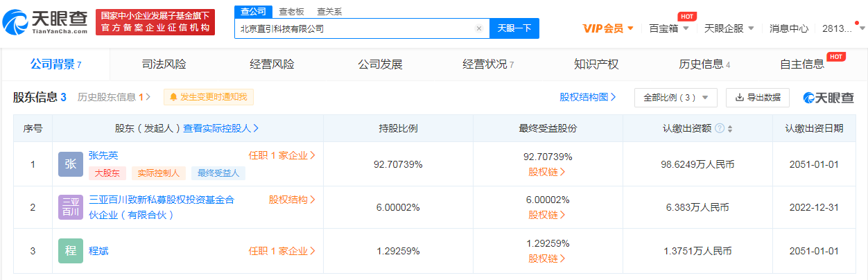The width and height of the screenshot is (868, 280).
Task: Open the 全部比例 (3) filter dropdown
Action: pyautogui.click(x=675, y=98)
